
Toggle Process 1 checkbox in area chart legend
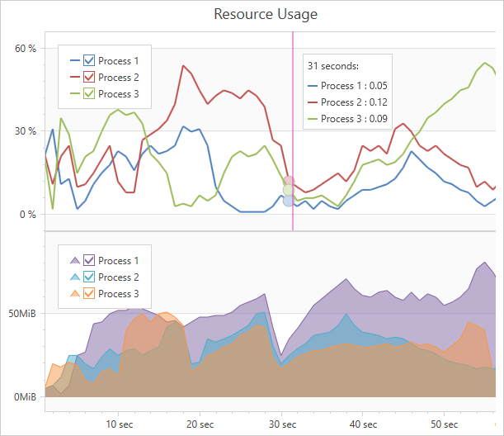click(90, 260)
